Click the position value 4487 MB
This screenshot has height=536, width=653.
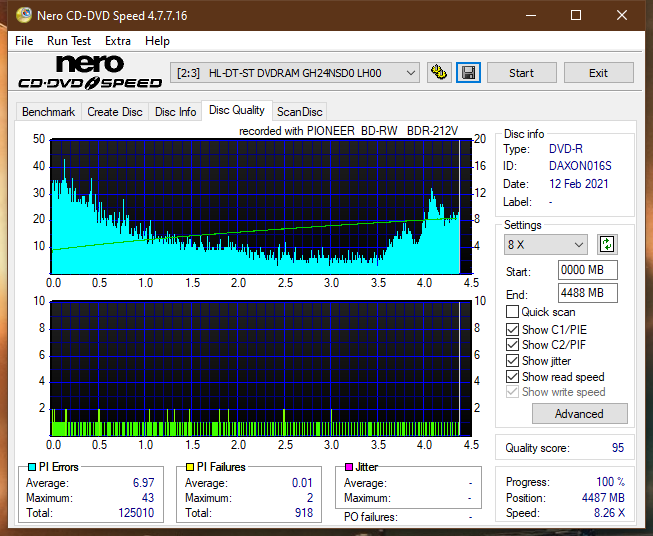pyautogui.click(x=603, y=498)
